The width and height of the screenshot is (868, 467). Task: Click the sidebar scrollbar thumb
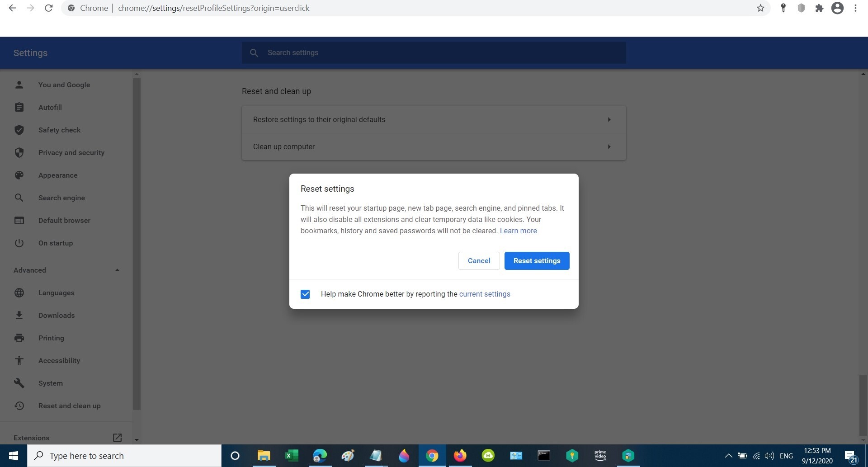pyautogui.click(x=137, y=244)
